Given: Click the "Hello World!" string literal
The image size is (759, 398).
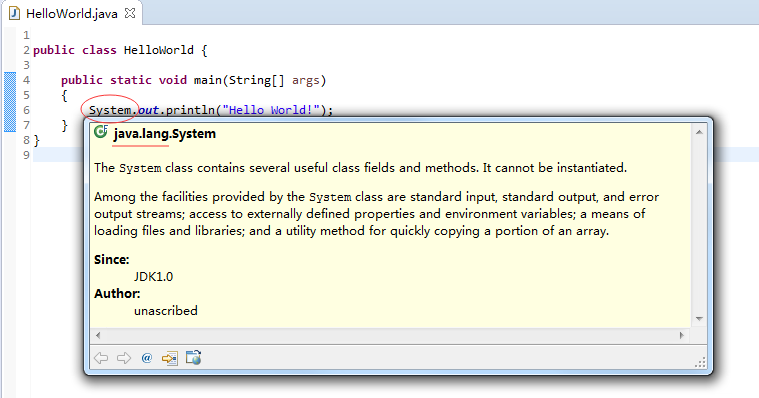Looking at the screenshot, I should [x=271, y=110].
